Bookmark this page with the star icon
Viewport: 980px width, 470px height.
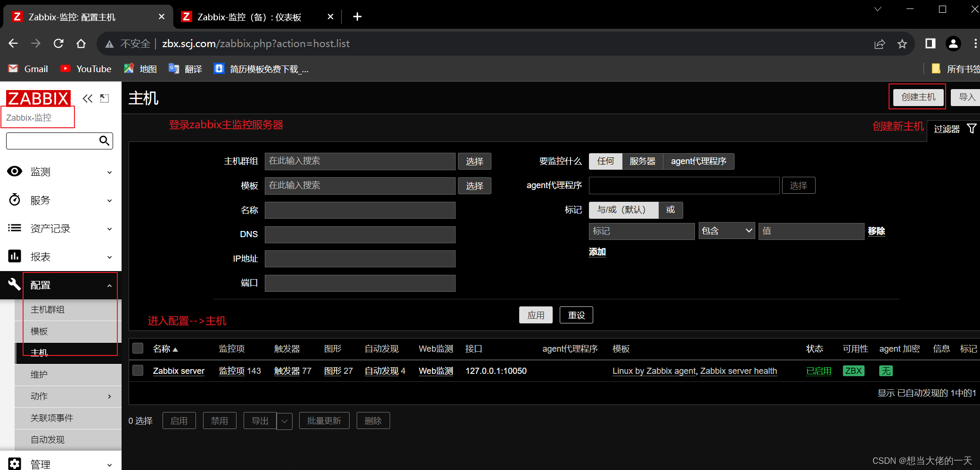point(902,44)
